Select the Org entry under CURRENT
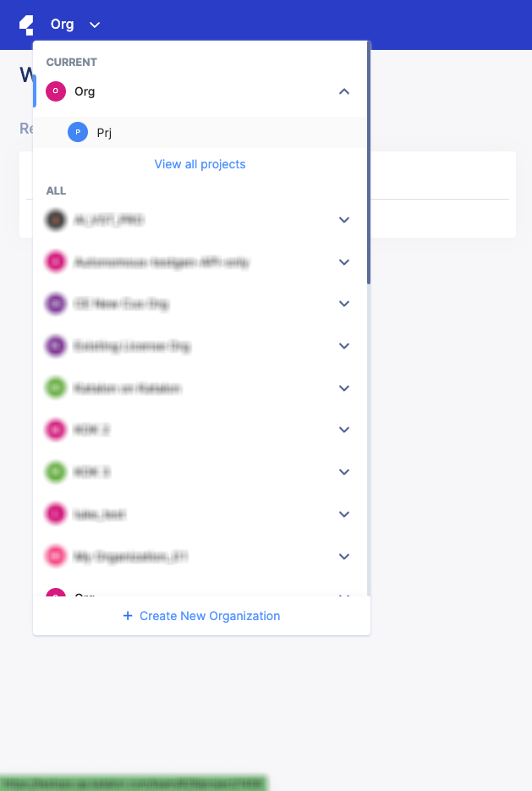Viewport: 532px width, 791px height. click(x=85, y=91)
